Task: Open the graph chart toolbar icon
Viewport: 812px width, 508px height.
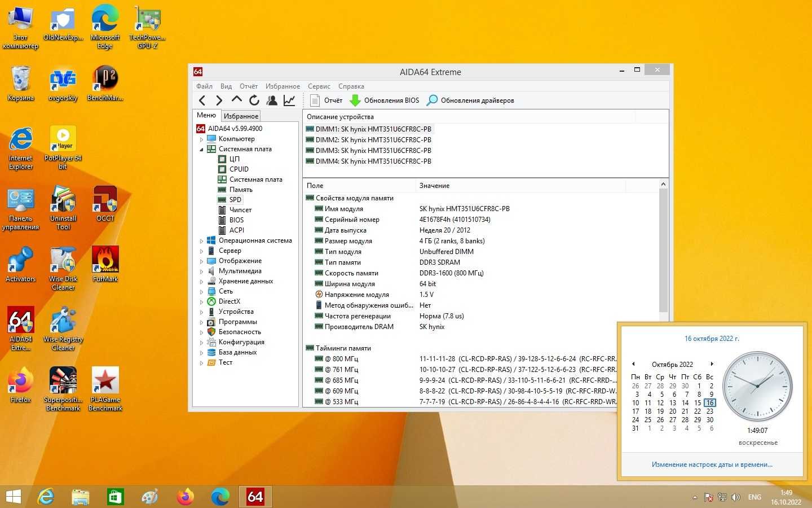Action: point(289,100)
